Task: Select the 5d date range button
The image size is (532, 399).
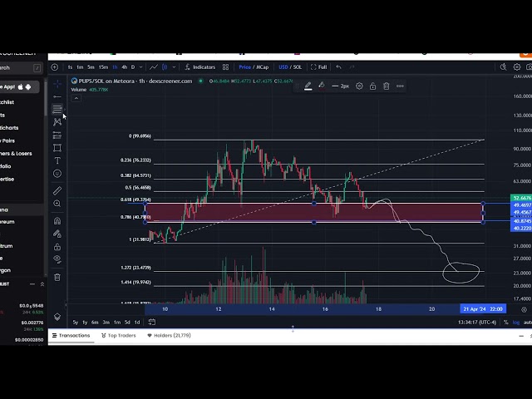Action: (127, 322)
